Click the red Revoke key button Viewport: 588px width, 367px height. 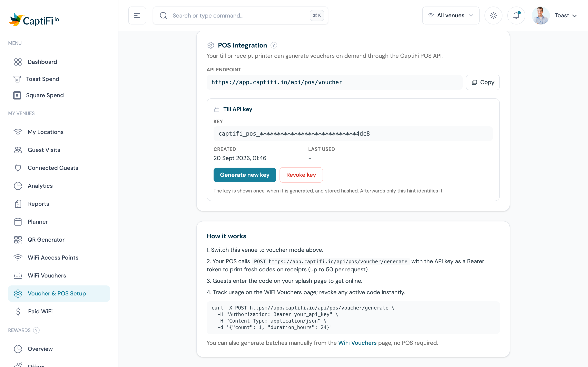(301, 175)
